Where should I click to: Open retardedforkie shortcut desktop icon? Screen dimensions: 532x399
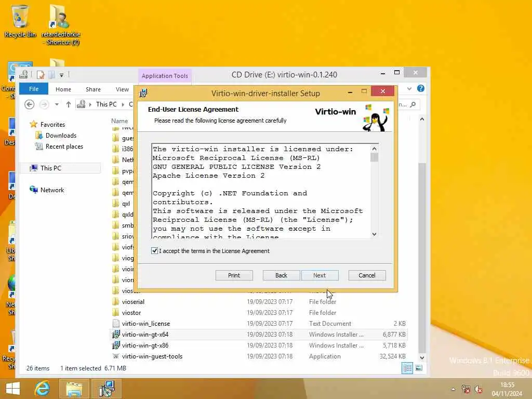point(61,24)
